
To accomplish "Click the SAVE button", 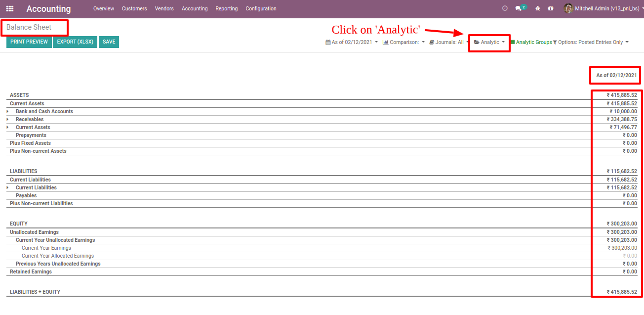I will tap(109, 42).
